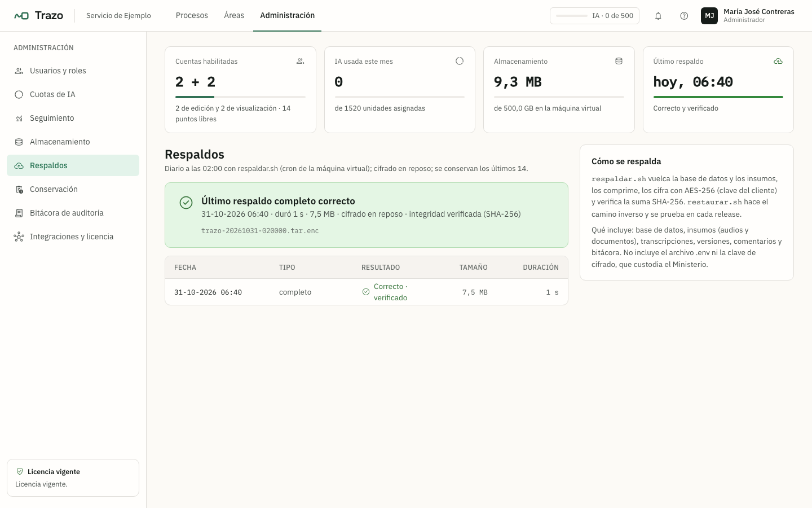Click the Último respaldo green progress bar
812x508 pixels.
coord(718,97)
